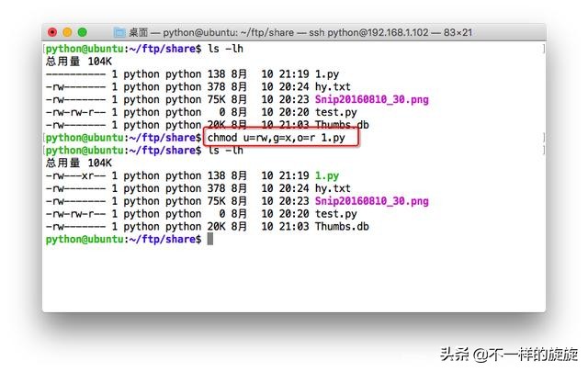Click the 'chmod u=rw,g=x,o=r 1.py' command text
Screen dimensions: 588x372
pyautogui.click(x=277, y=138)
